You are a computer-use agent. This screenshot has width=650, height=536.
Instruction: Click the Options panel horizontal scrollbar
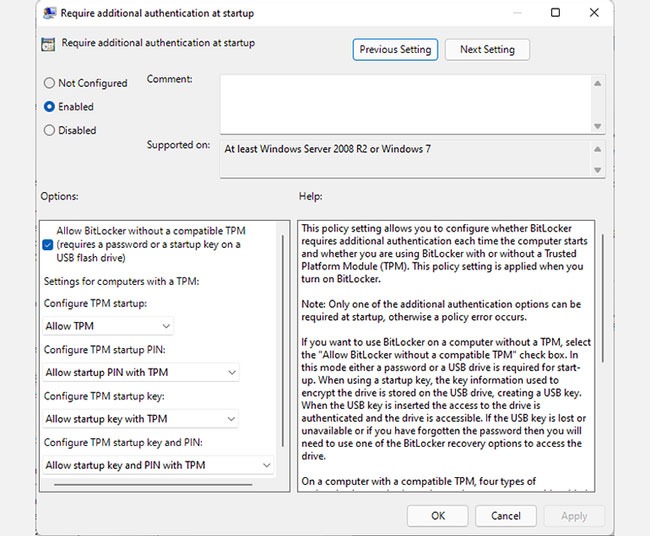click(153, 484)
